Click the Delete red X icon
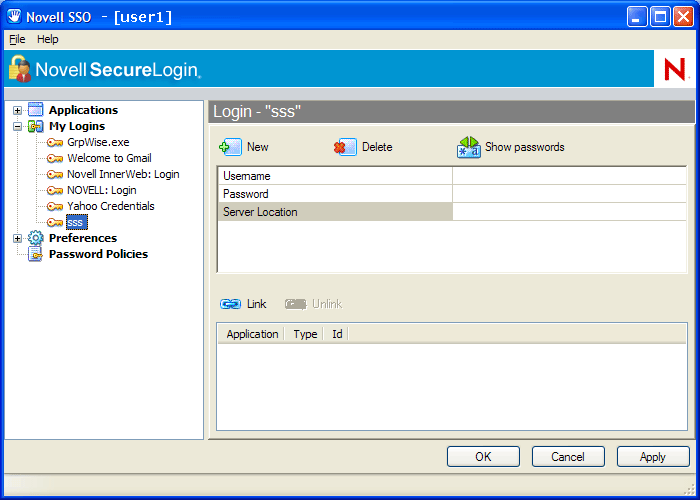The height and width of the screenshot is (500, 700). 345,147
